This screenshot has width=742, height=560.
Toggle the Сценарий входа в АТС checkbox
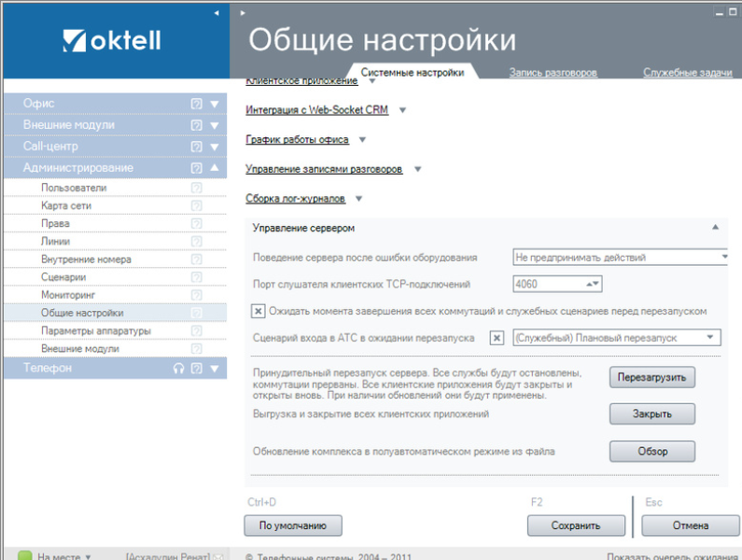[497, 338]
